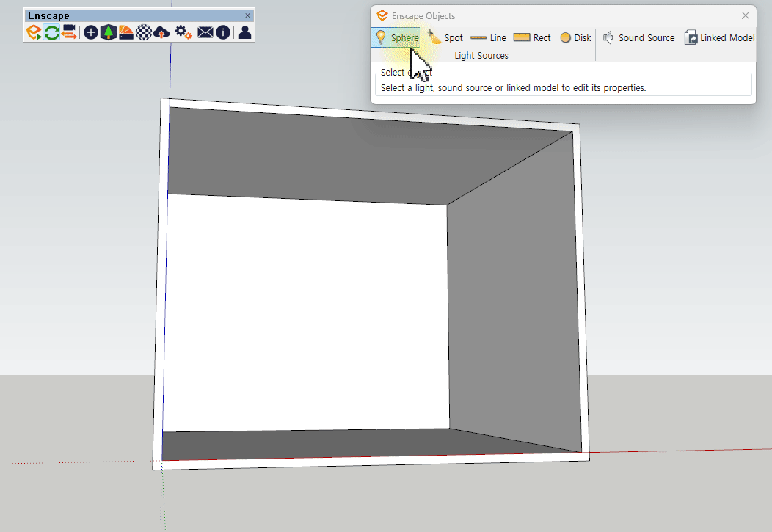Toggle Live Updates sync icon
Screen dimensions: 772x532
click(51, 32)
